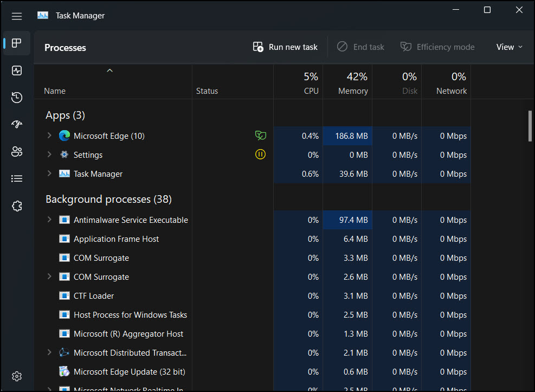Click the Microsoft Edge Update icon
Screen dimensions: 535x392
click(64, 371)
